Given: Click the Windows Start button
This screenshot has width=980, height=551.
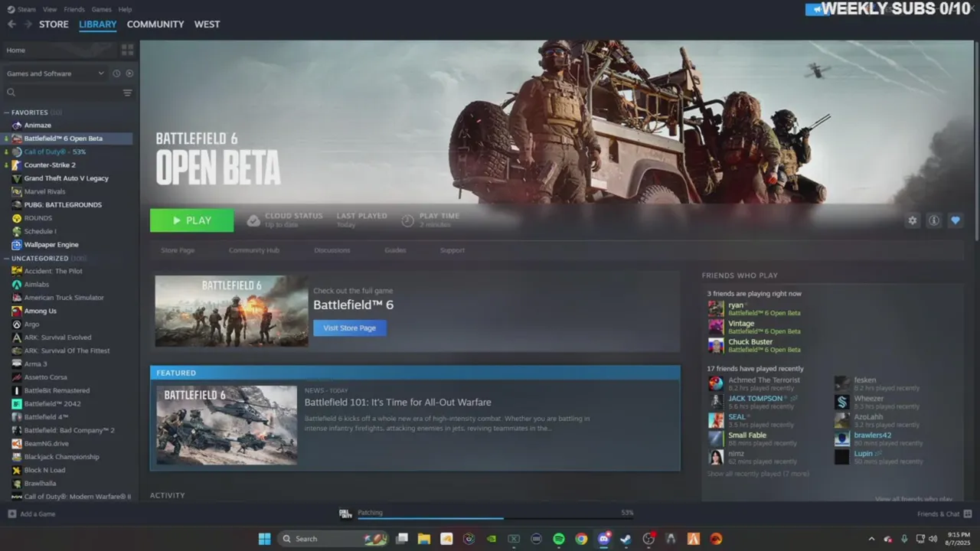Looking at the screenshot, I should [264, 539].
